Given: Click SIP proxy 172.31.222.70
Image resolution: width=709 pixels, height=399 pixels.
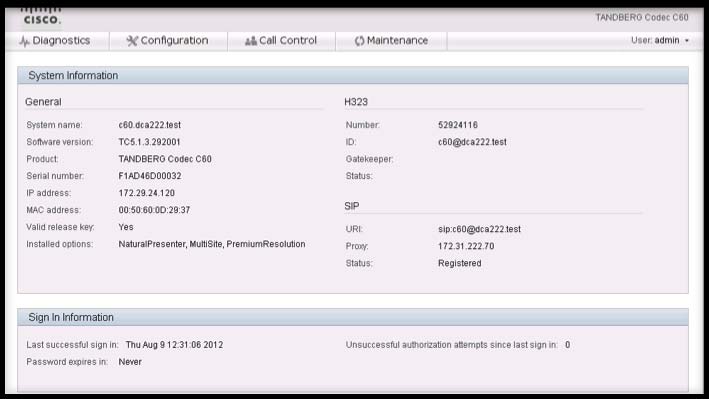Looking at the screenshot, I should coord(466,247).
